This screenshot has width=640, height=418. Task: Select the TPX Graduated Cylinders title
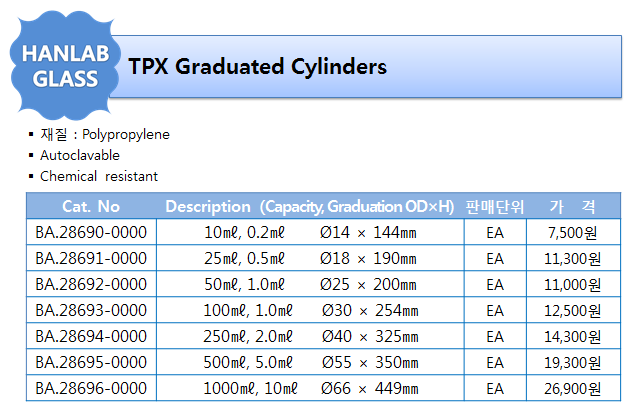(258, 67)
